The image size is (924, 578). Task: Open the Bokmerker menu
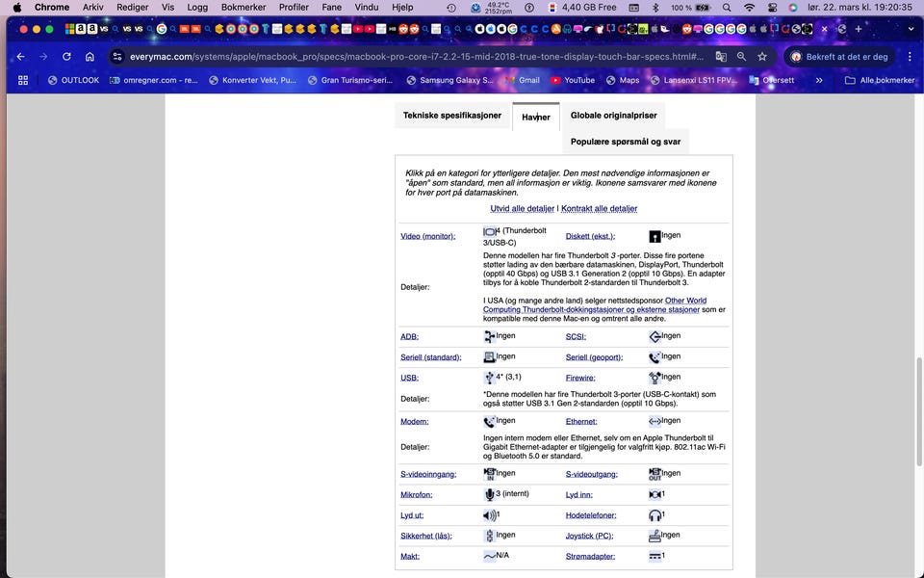point(244,8)
